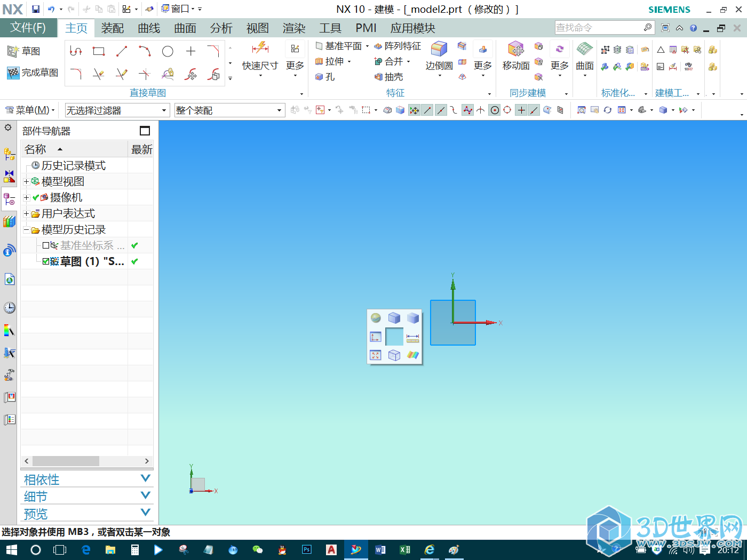Toggle snap to end point
The image size is (747, 560).
point(427,110)
